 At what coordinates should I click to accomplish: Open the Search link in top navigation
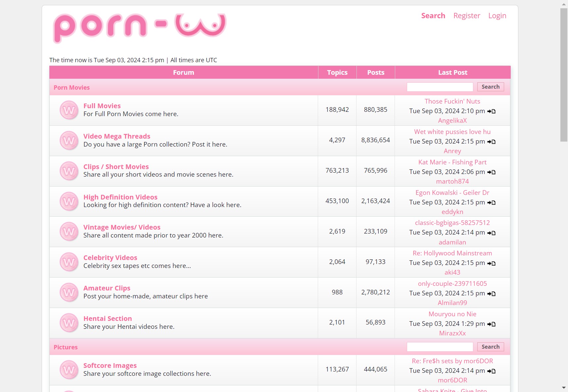pos(433,16)
